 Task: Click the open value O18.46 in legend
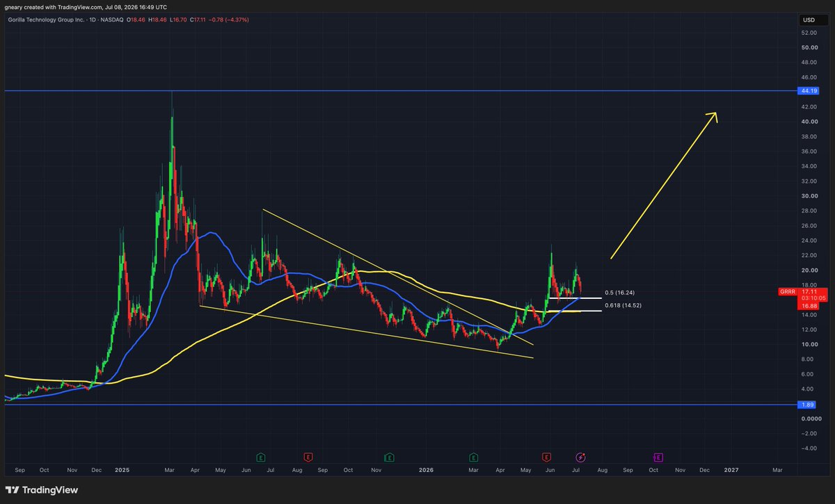click(x=136, y=19)
